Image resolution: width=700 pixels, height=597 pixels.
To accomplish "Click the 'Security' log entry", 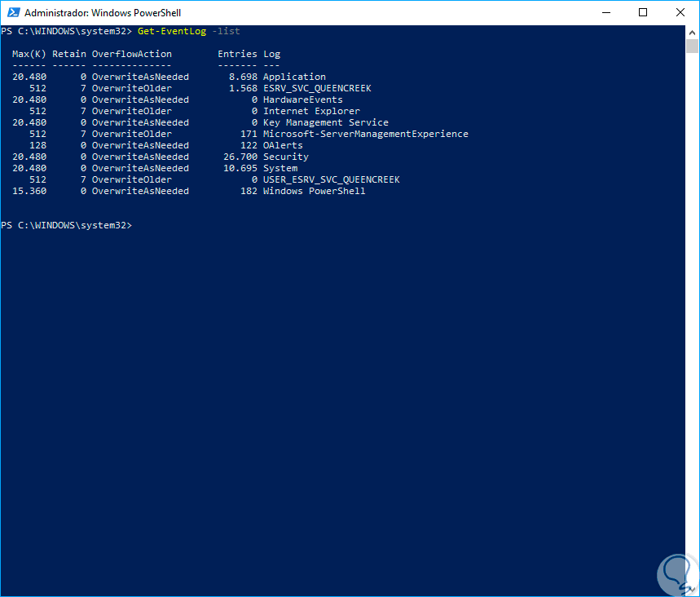I will coord(285,157).
